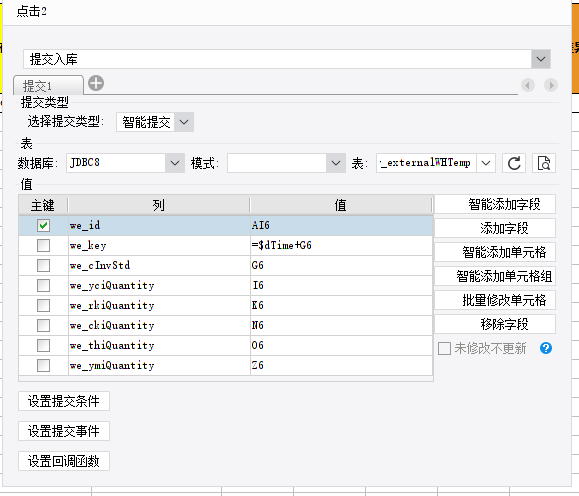579x496 pixels.
Task: Select the I6 value cell
Action: [342, 285]
